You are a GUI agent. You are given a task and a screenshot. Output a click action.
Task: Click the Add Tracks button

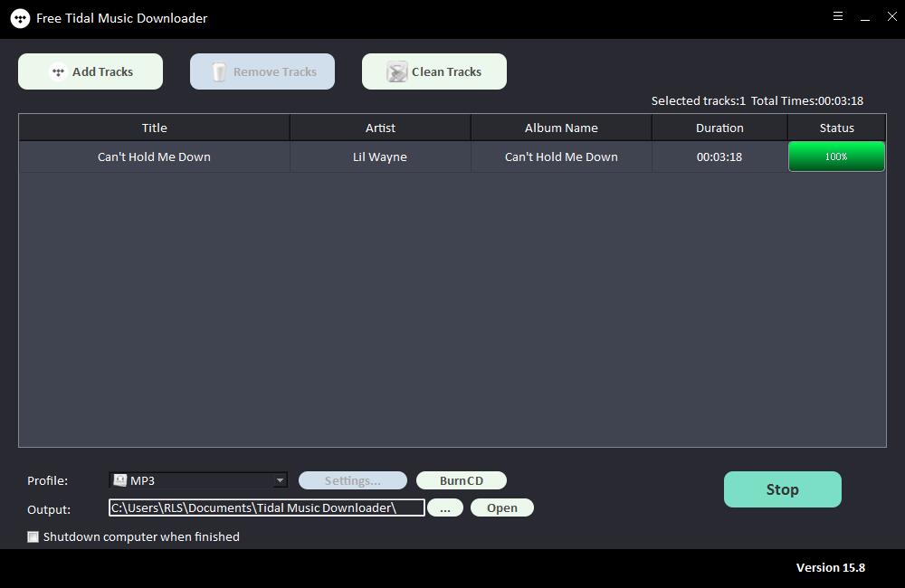90,71
